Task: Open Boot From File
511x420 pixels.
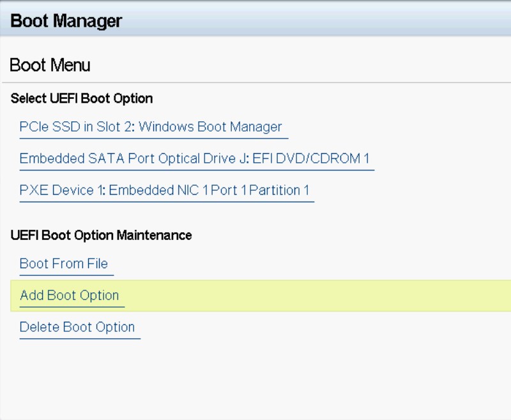Action: pyautogui.click(x=64, y=264)
